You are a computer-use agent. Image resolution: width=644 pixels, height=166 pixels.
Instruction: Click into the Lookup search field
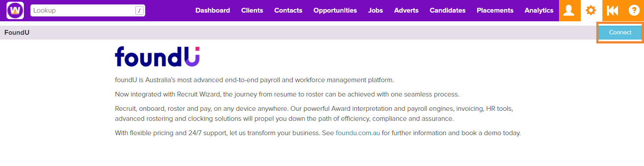[x=88, y=10]
